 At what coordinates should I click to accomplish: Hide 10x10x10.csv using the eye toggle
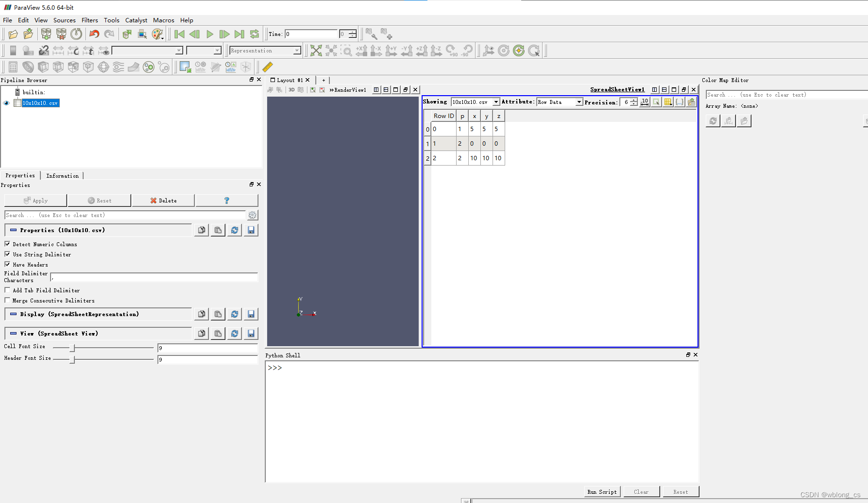[6, 103]
